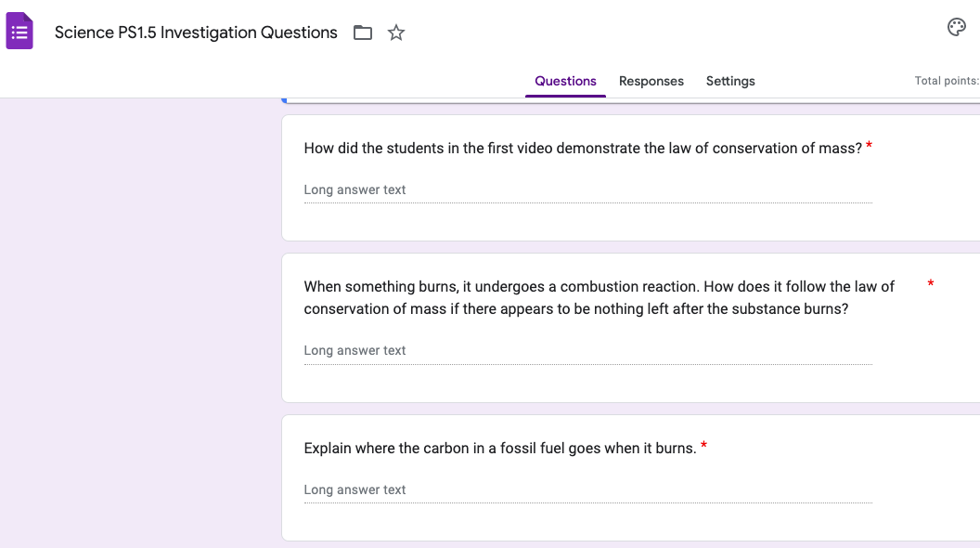Click Long answer text under fossil fuel question
The width and height of the screenshot is (980, 548).
(354, 489)
